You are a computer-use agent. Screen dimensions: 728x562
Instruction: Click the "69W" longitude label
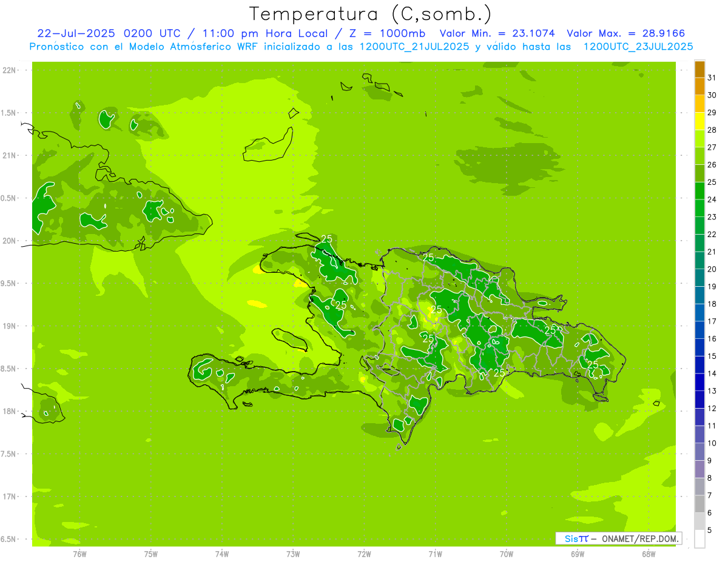(x=578, y=554)
